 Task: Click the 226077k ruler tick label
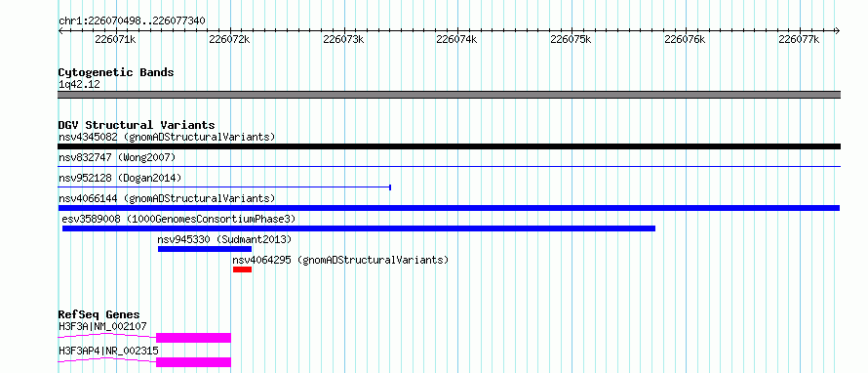[x=799, y=39]
